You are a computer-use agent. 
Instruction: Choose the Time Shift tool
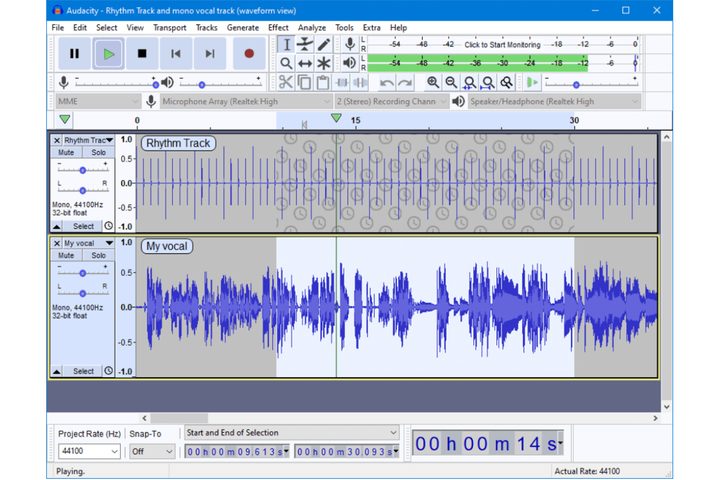[305, 63]
